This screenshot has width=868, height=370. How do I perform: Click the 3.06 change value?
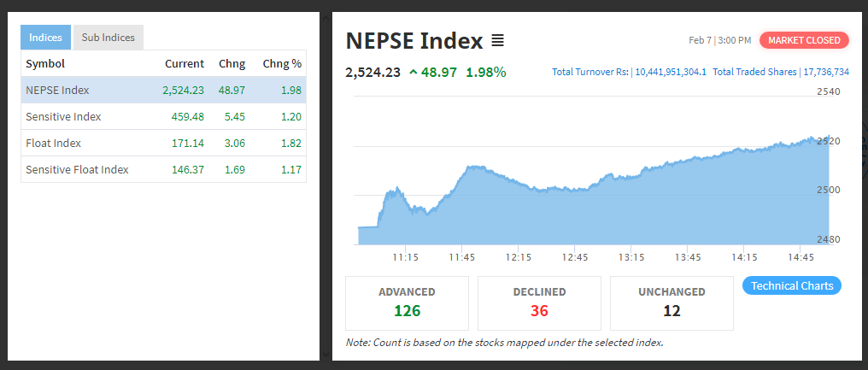coord(235,143)
